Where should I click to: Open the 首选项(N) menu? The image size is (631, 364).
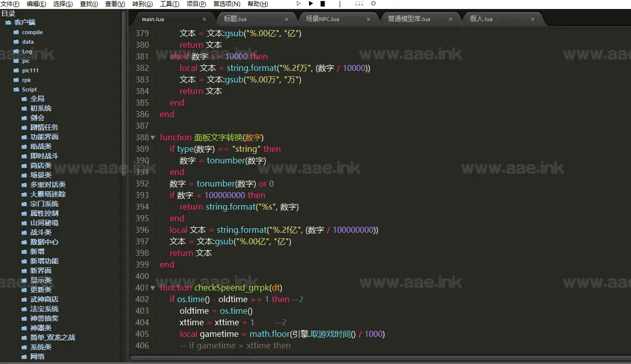click(227, 4)
